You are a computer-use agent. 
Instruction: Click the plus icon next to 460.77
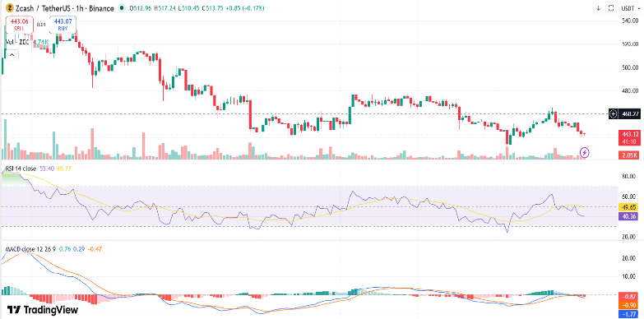coord(614,113)
